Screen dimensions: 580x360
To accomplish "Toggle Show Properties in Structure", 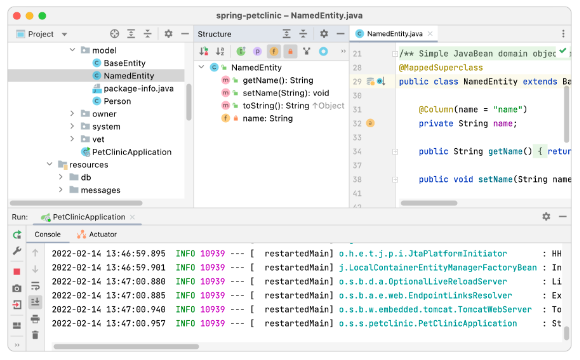I will [x=257, y=51].
